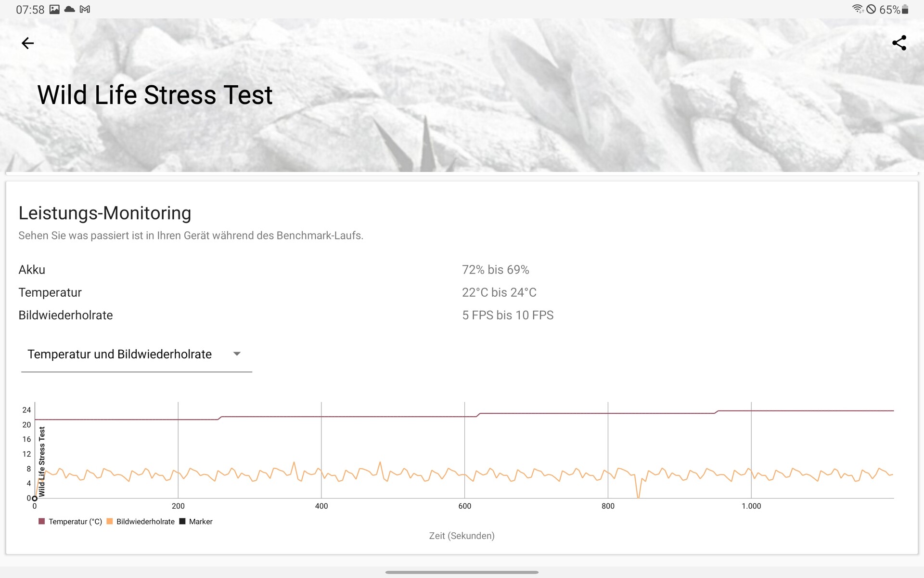This screenshot has height=578, width=924.
Task: Tap the Gmail notification icon
Action: tap(85, 10)
